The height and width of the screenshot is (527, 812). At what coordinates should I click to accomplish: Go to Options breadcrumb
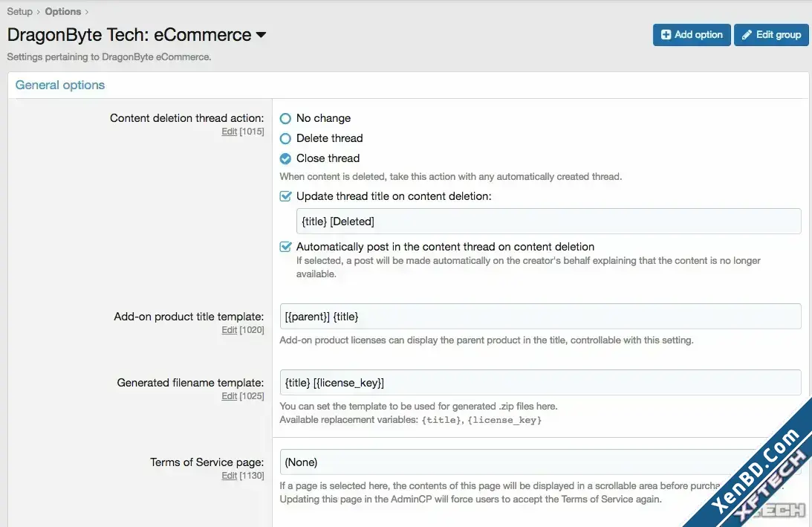[x=62, y=11]
